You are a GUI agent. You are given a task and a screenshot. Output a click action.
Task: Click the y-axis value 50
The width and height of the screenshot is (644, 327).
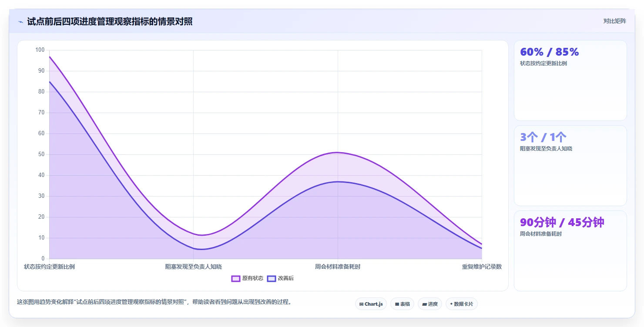(x=41, y=154)
